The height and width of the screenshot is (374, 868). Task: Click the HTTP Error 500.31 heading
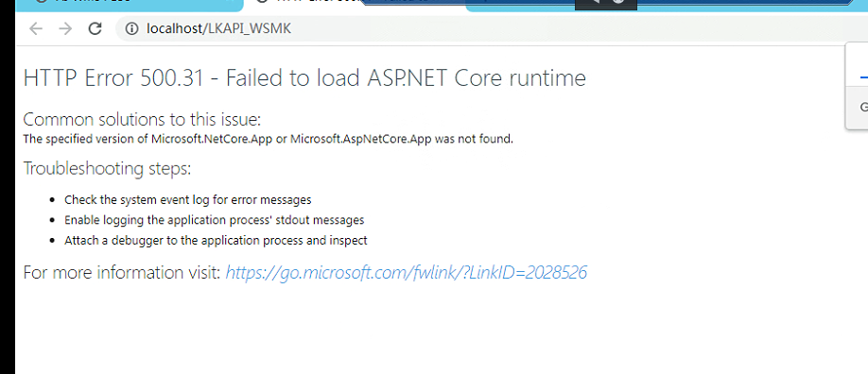coord(304,78)
